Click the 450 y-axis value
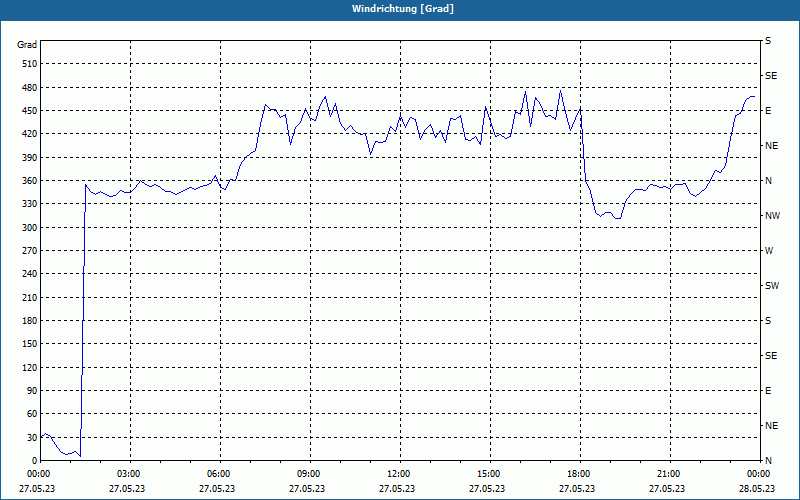This screenshot has width=800, height=500. 29,111
